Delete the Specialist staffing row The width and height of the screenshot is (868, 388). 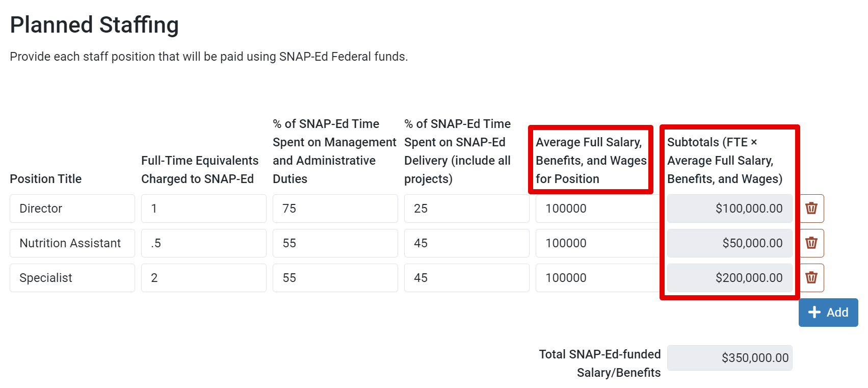pos(812,278)
